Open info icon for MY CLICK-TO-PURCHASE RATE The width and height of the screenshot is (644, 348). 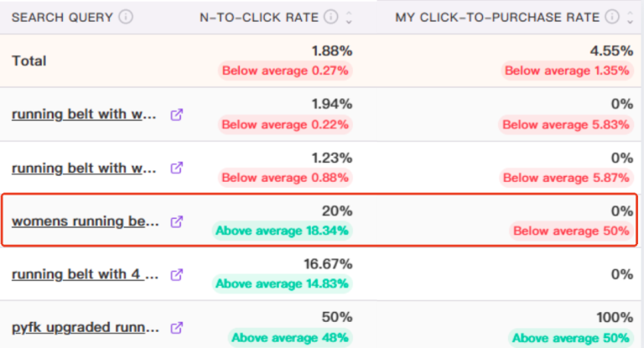tap(612, 17)
